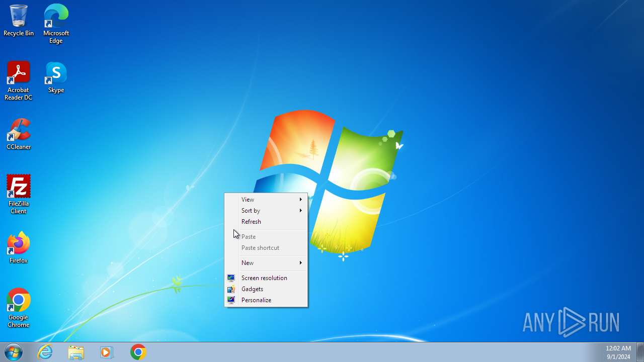Click the gadget icon beside Gadgets
Image resolution: width=644 pixels, height=362 pixels.
[x=231, y=289]
